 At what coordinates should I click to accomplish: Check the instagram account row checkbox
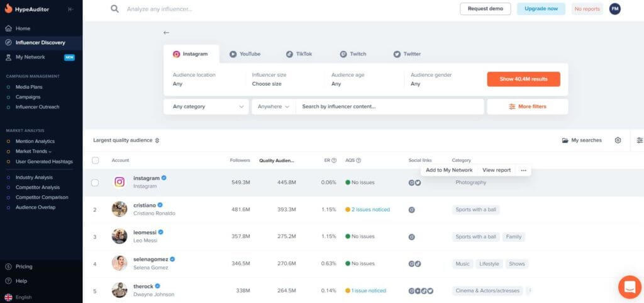95,183
